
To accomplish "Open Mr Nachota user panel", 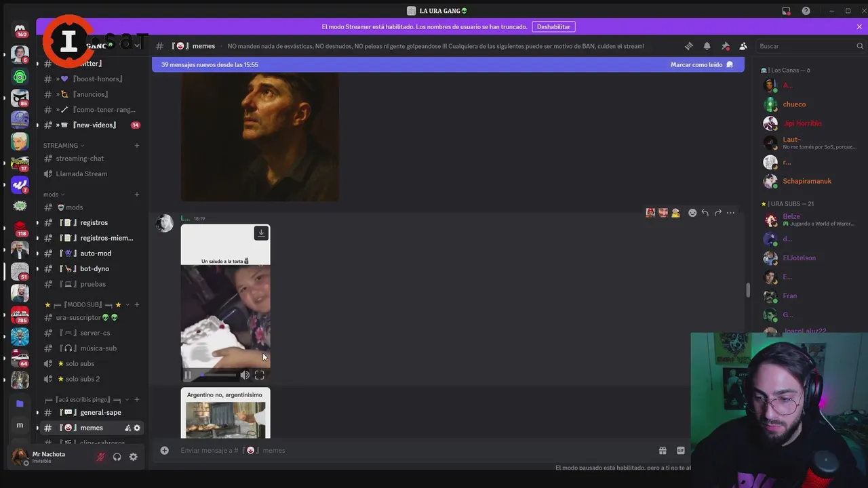I will (49, 457).
